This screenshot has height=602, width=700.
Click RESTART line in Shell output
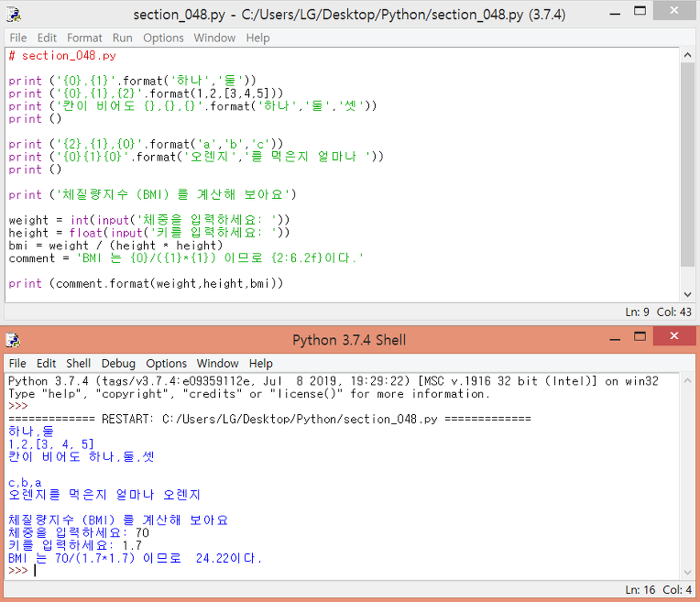click(x=269, y=419)
